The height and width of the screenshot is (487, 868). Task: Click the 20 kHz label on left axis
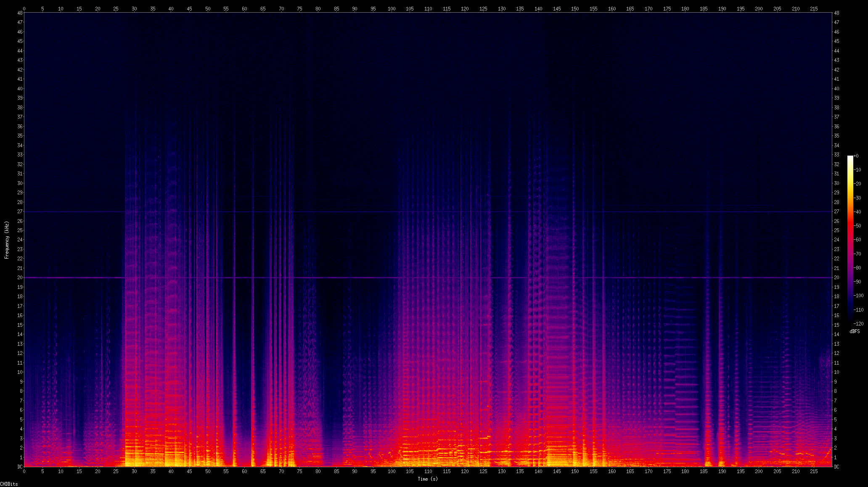coord(20,278)
